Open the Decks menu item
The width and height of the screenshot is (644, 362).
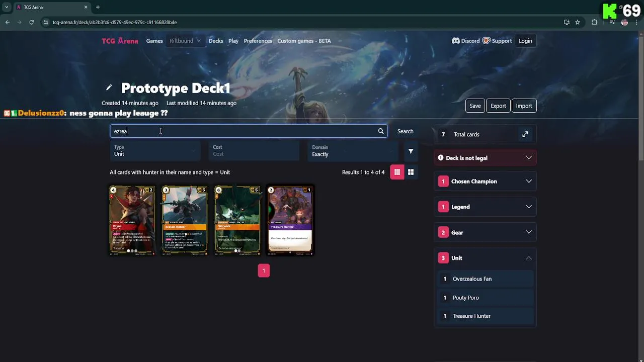(x=216, y=41)
